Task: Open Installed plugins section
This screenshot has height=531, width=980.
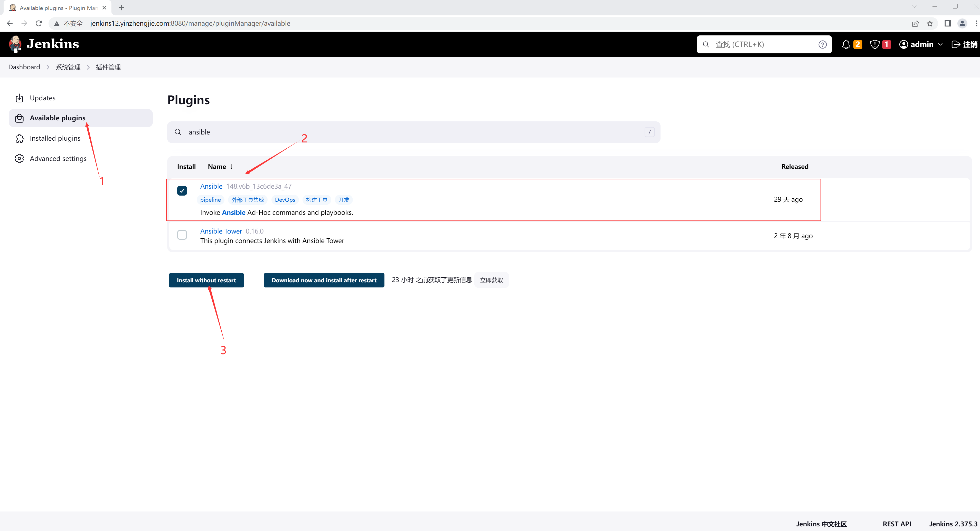Action: [x=55, y=138]
